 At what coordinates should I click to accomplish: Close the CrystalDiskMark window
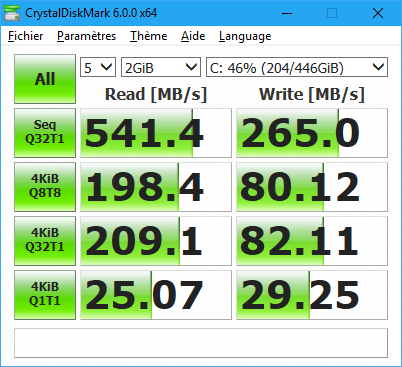(378, 13)
